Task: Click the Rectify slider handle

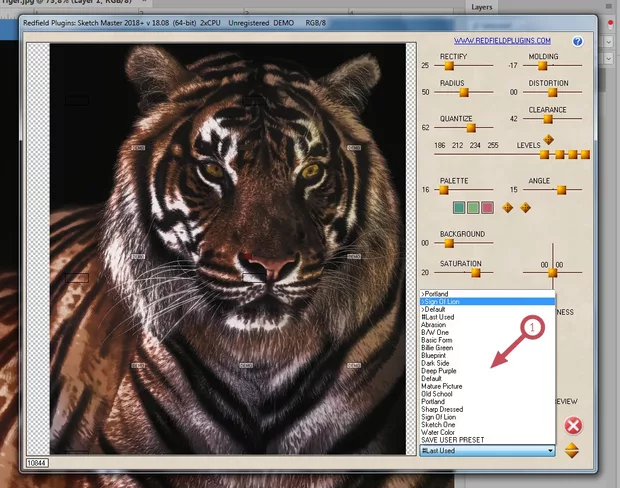Action: click(x=447, y=65)
